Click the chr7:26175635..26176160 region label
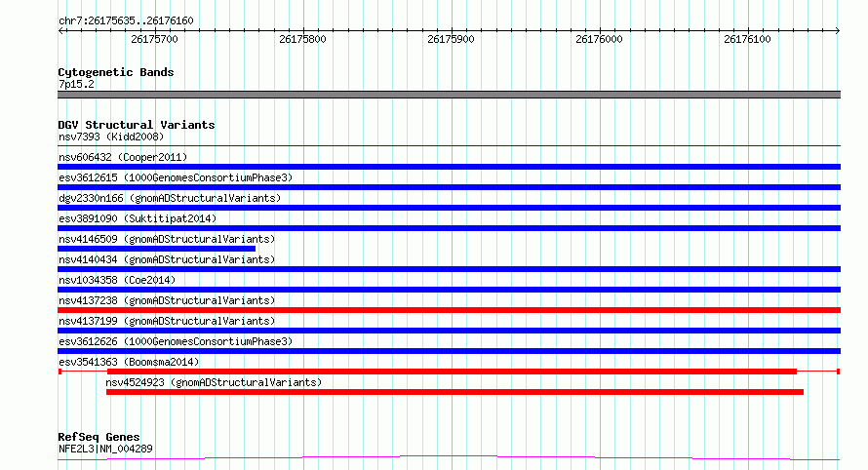Screen dimensions: 868x470 pyautogui.click(x=126, y=21)
